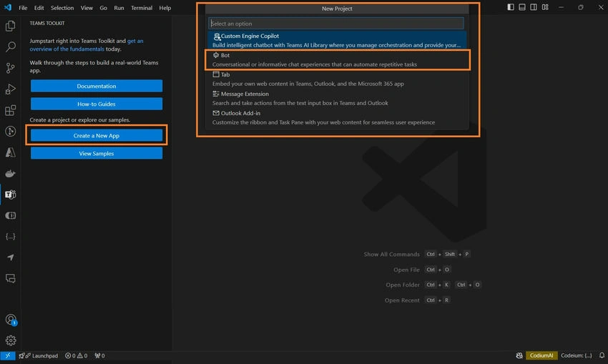Screen dimensions: 608x364
Task: Open the Accounts icon with badge
Action: tap(11, 320)
